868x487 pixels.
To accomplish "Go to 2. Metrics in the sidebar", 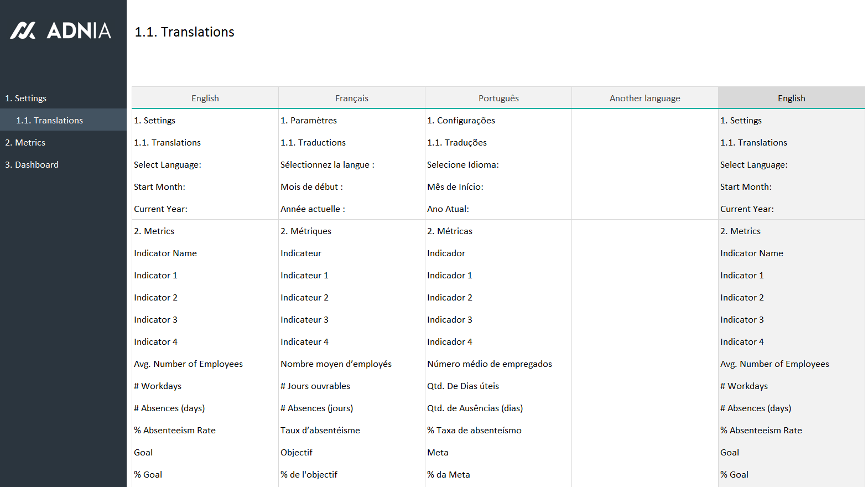I will pos(25,142).
